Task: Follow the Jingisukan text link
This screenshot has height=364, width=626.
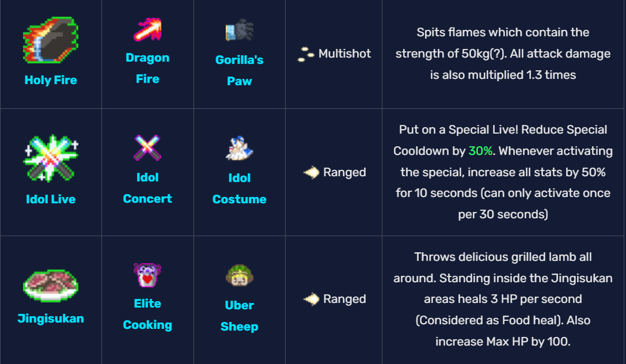Action: click(51, 318)
